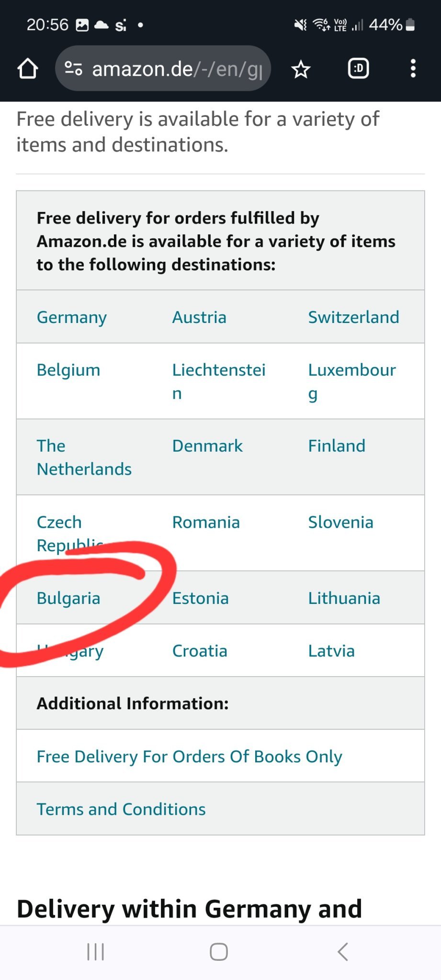Screen dimensions: 441x980
Task: Tap the amazon.de address bar
Action: point(177,69)
